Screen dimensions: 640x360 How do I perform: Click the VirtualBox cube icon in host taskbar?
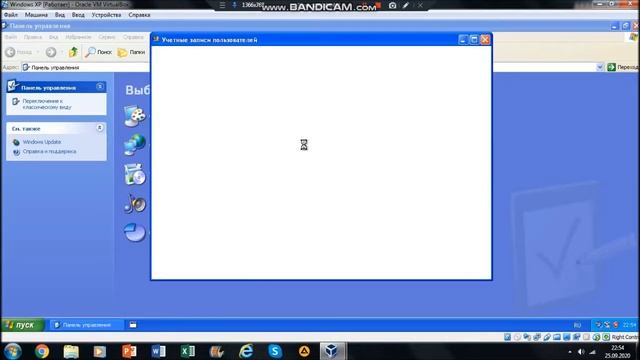coord(331,351)
